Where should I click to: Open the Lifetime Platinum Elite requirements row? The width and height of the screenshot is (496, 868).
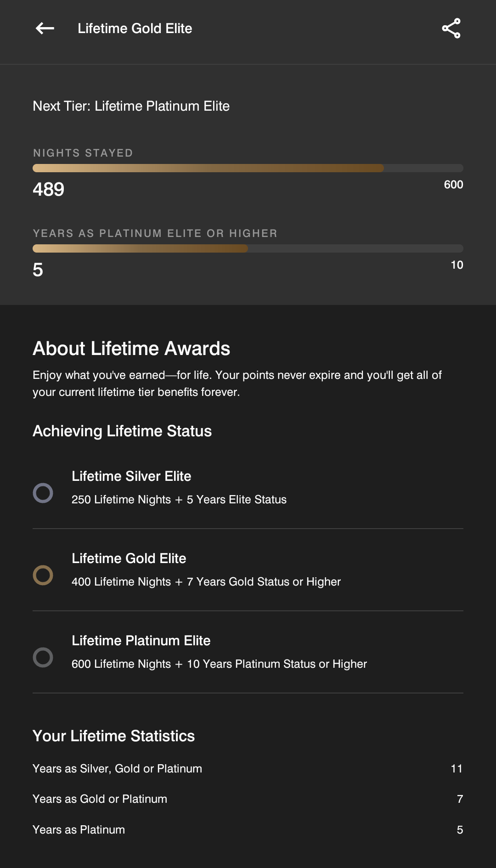[248, 652]
